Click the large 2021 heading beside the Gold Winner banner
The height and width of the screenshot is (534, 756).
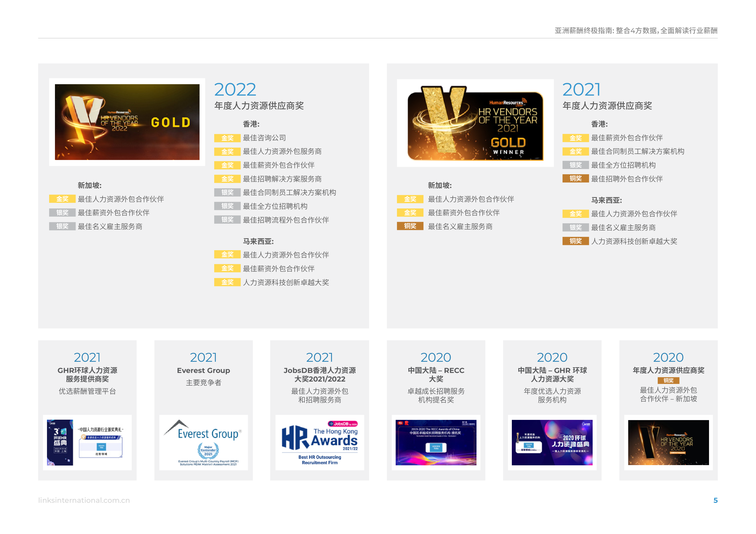[x=581, y=90]
